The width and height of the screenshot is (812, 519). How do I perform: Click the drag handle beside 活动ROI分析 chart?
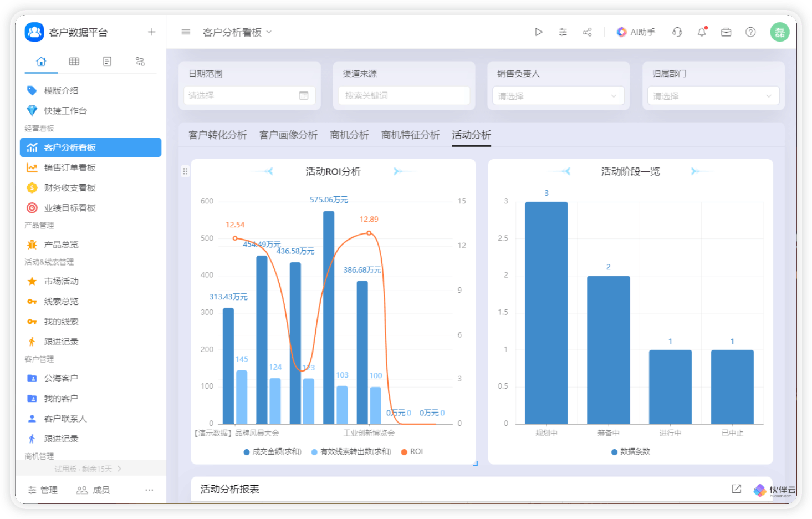click(185, 171)
